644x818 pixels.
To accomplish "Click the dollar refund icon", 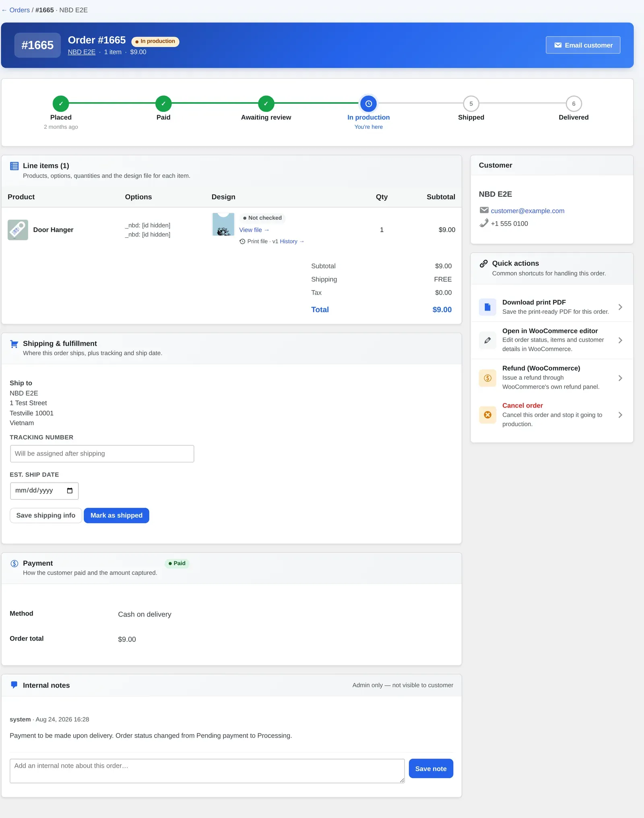I will pyautogui.click(x=487, y=378).
